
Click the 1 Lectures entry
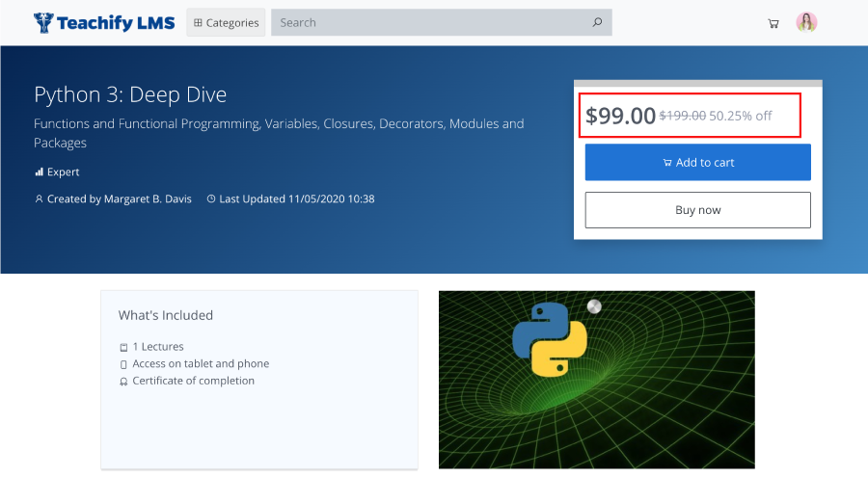point(158,347)
